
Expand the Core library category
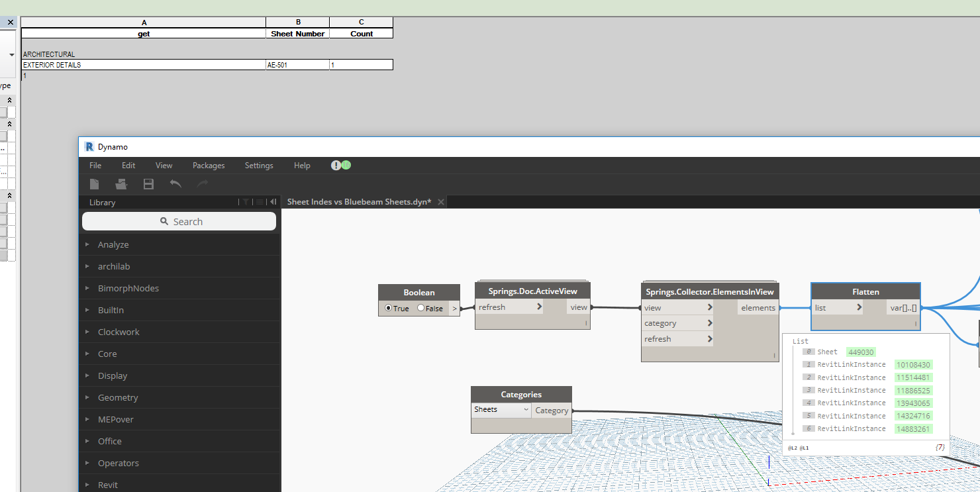point(87,354)
